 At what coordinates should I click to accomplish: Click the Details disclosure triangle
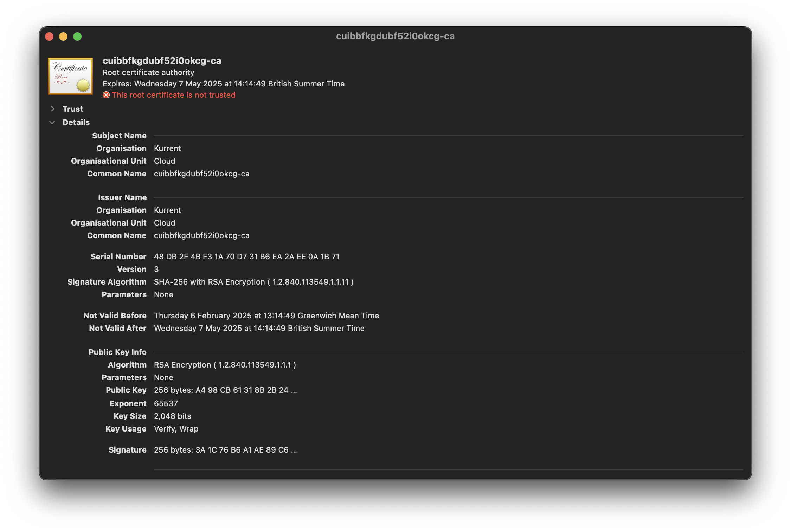click(52, 122)
